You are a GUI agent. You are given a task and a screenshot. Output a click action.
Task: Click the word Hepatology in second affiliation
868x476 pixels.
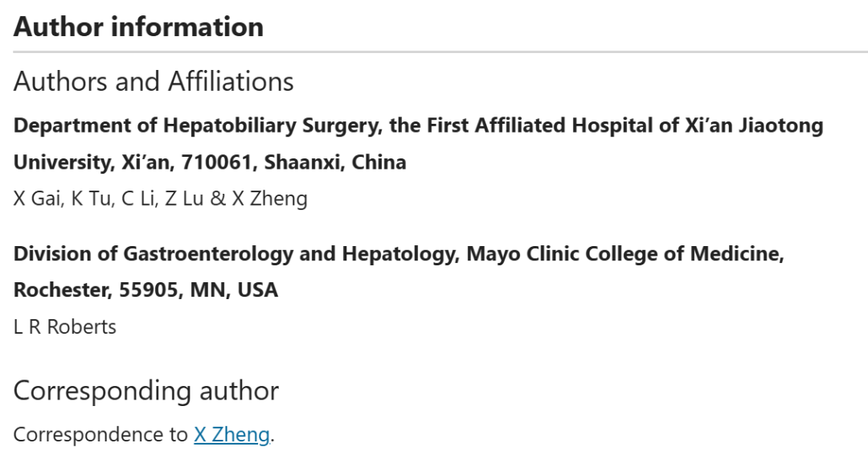(400, 254)
